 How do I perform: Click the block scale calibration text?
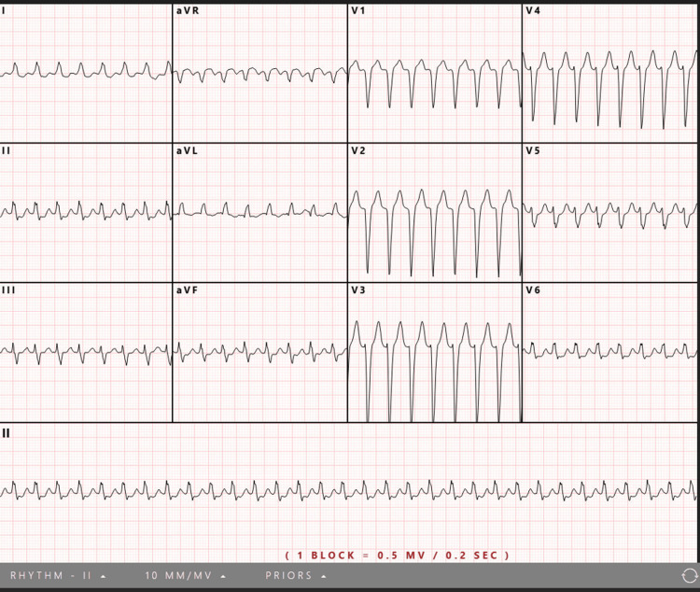397,556
